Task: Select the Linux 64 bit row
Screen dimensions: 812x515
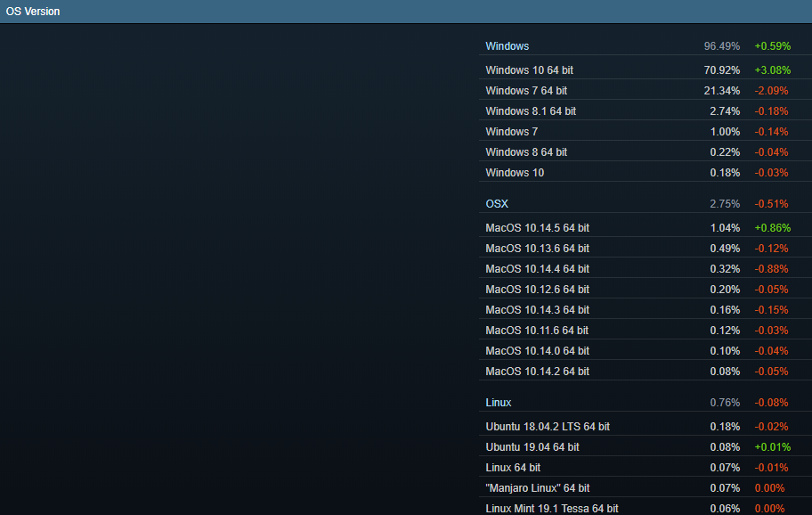Action: coord(646,468)
